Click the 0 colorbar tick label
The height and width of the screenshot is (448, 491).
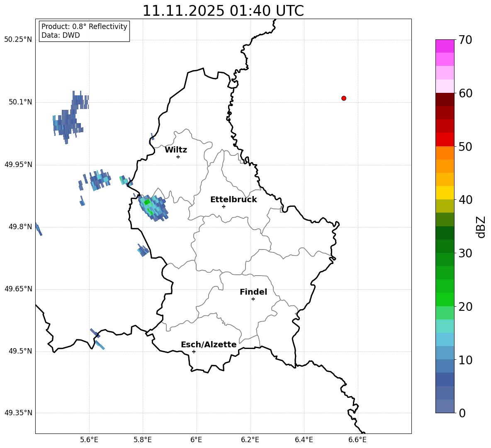pyautogui.click(x=462, y=413)
